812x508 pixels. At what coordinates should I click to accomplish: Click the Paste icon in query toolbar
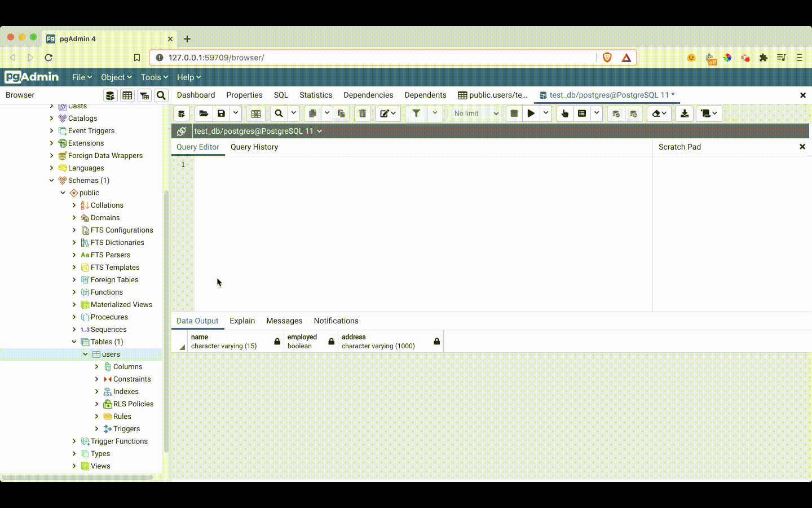point(341,113)
